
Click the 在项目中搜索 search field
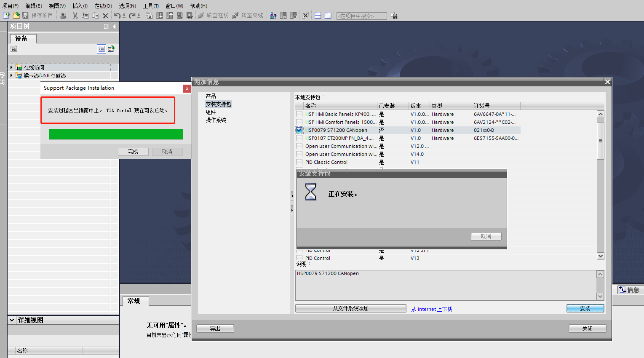(x=361, y=16)
